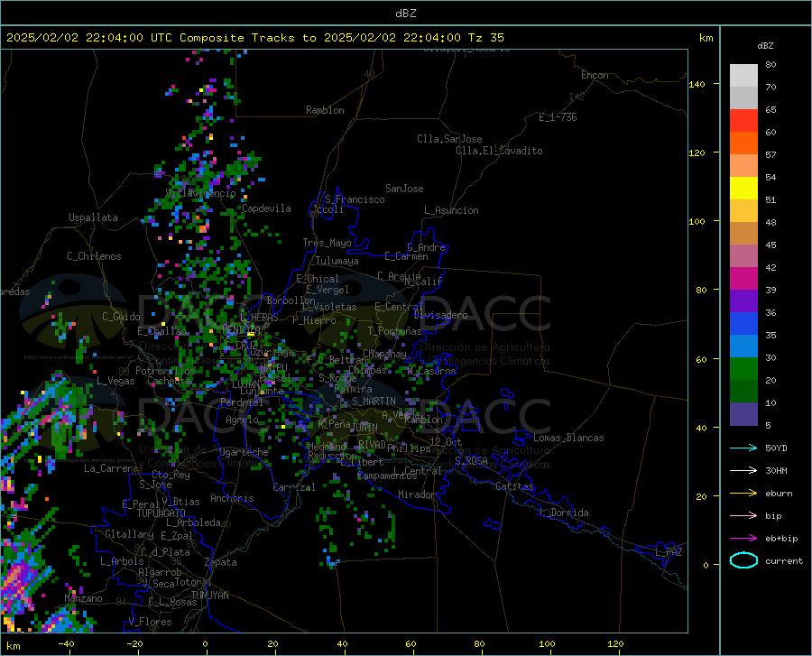Click the 'Manzano' map label
812x656 pixels.
(83, 598)
